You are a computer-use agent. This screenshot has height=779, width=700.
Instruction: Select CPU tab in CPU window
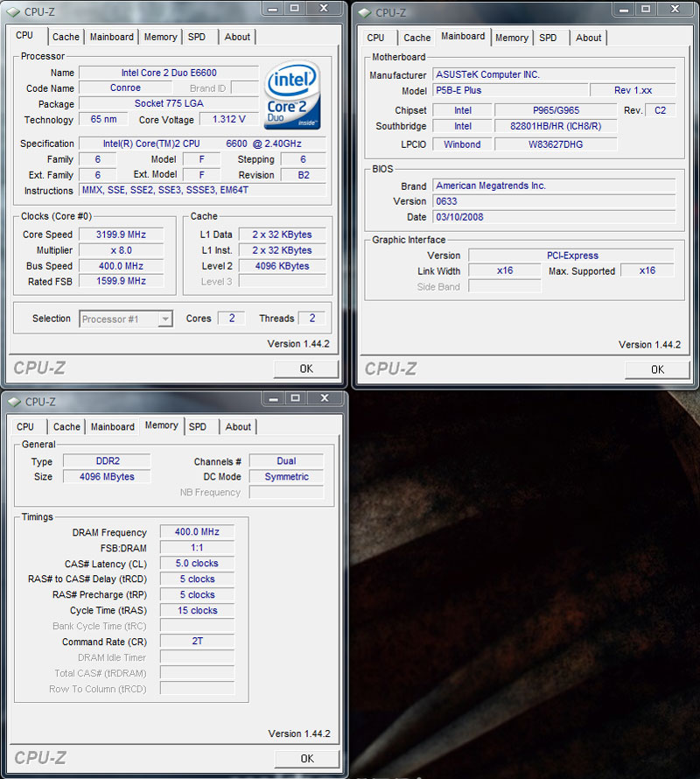tap(24, 36)
